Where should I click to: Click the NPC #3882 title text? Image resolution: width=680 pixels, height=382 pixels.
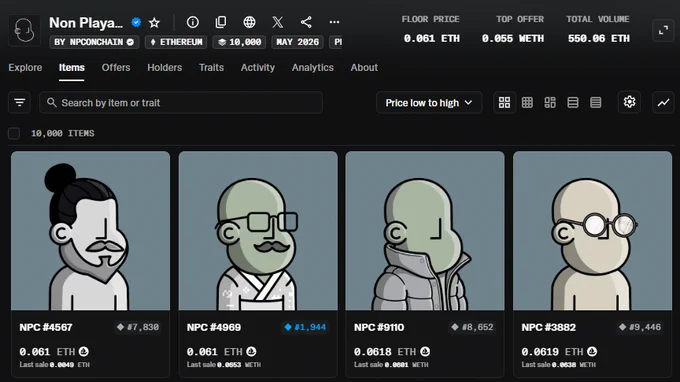(549, 327)
